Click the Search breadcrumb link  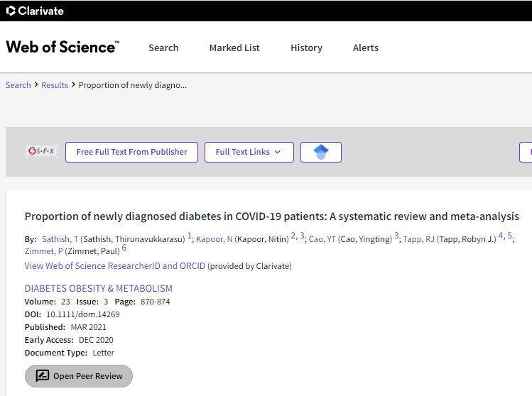[x=18, y=85]
